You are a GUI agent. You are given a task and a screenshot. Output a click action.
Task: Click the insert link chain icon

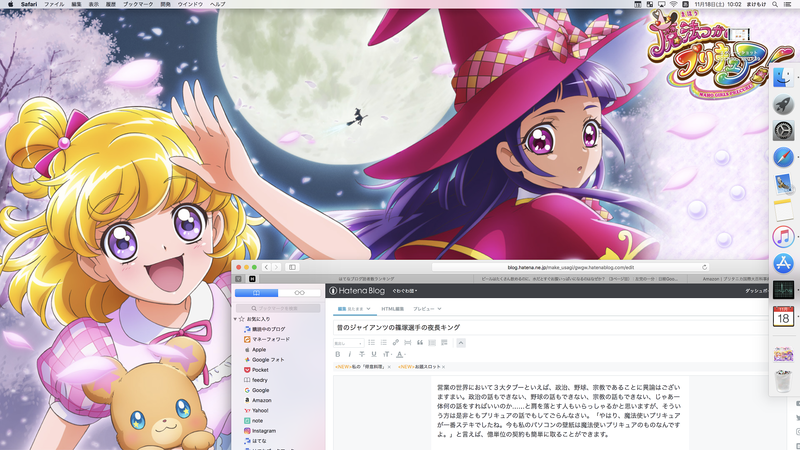(x=395, y=342)
